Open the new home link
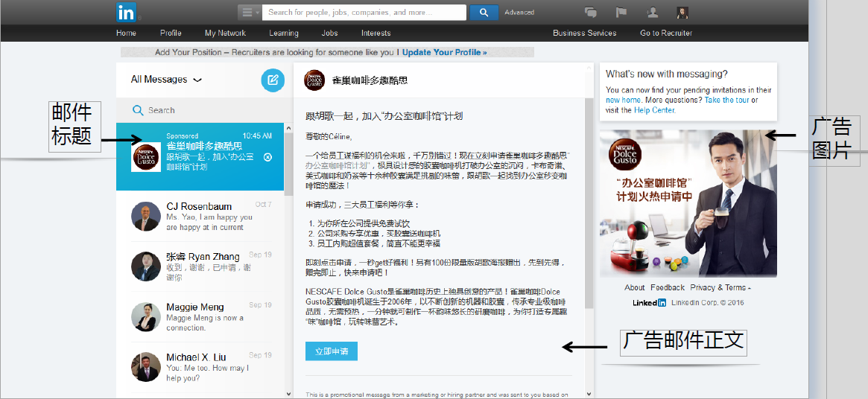 click(624, 100)
